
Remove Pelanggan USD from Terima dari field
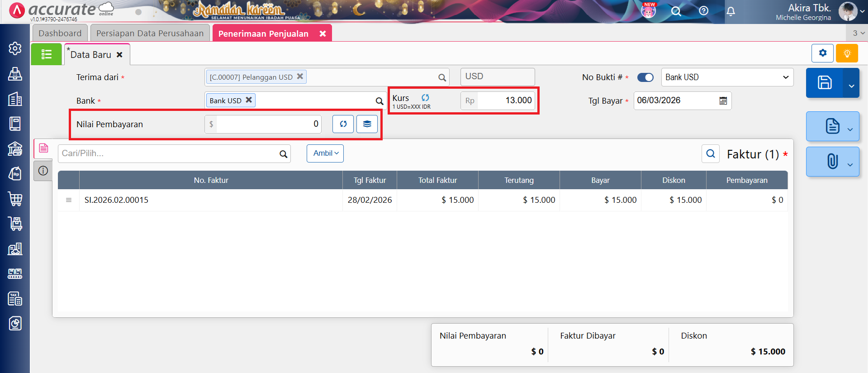click(300, 77)
